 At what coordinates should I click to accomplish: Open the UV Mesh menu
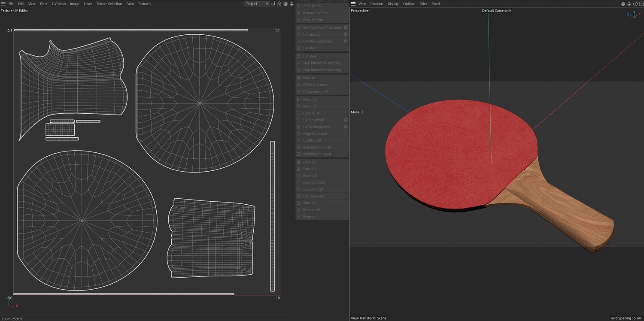[x=59, y=4]
